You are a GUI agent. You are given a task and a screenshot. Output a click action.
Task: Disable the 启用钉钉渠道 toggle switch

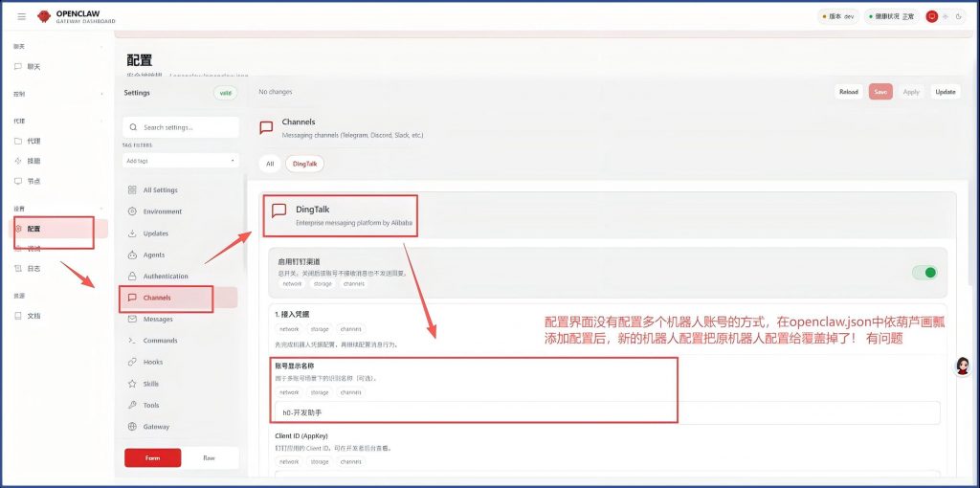tap(924, 273)
